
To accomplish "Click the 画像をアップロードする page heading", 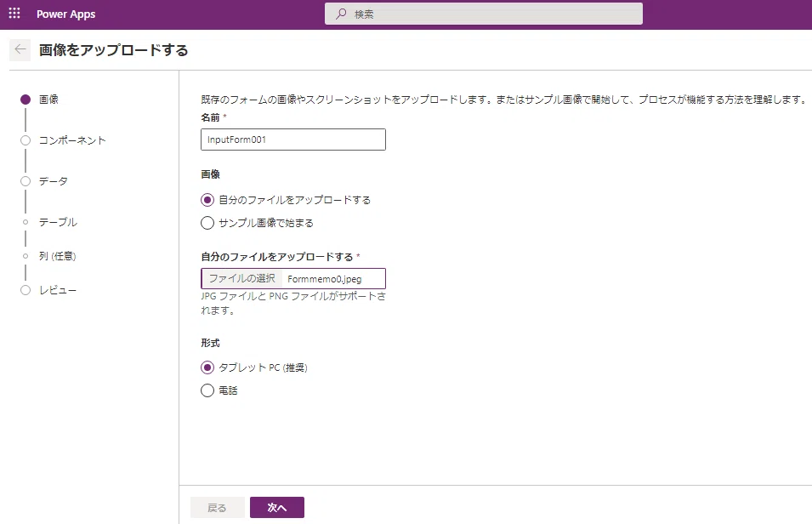I will coord(113,50).
